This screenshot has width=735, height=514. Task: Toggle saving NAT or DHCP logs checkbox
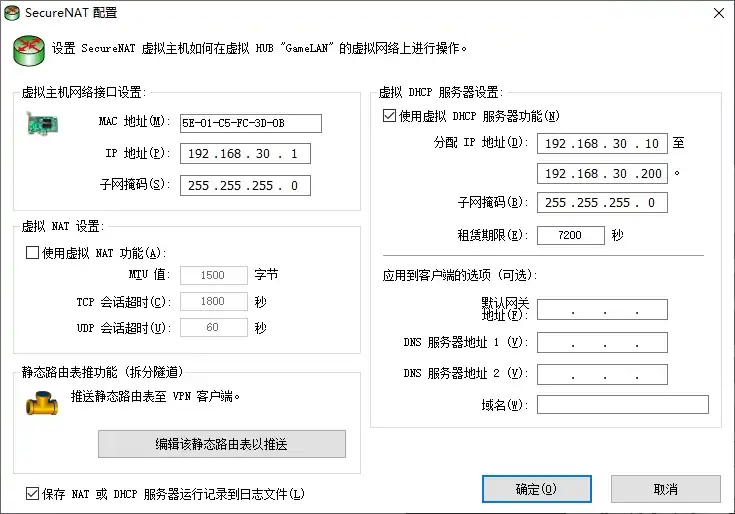32,493
